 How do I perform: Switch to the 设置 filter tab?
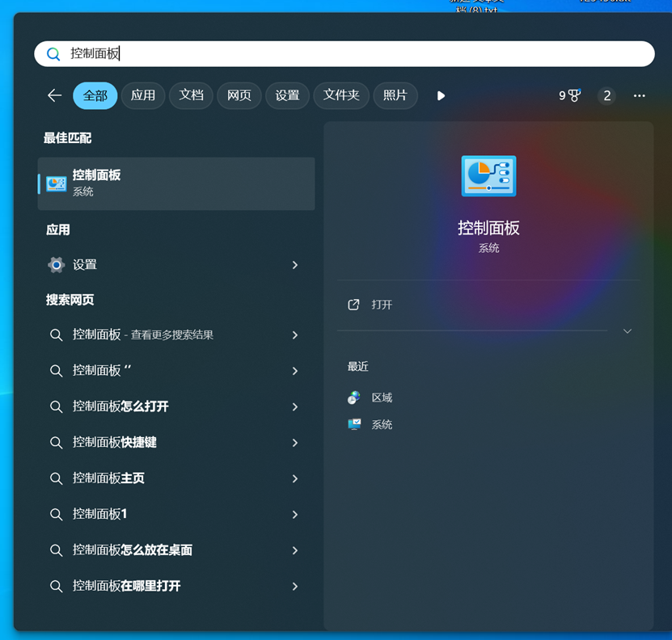287,95
